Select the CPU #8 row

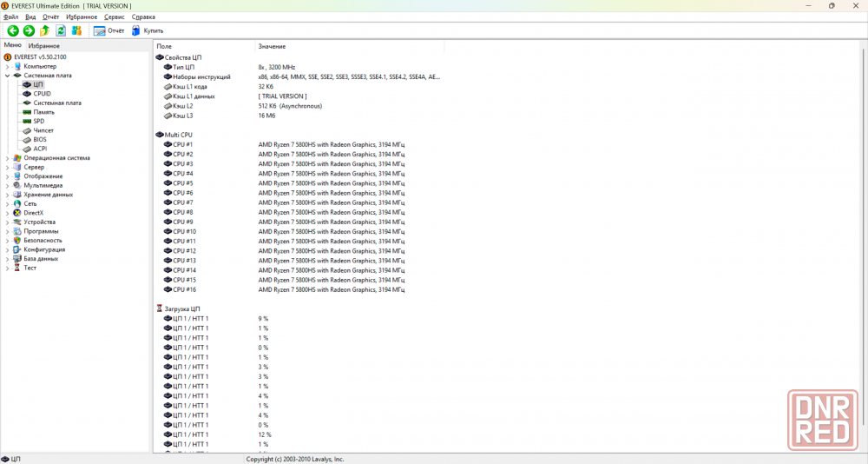click(299, 212)
